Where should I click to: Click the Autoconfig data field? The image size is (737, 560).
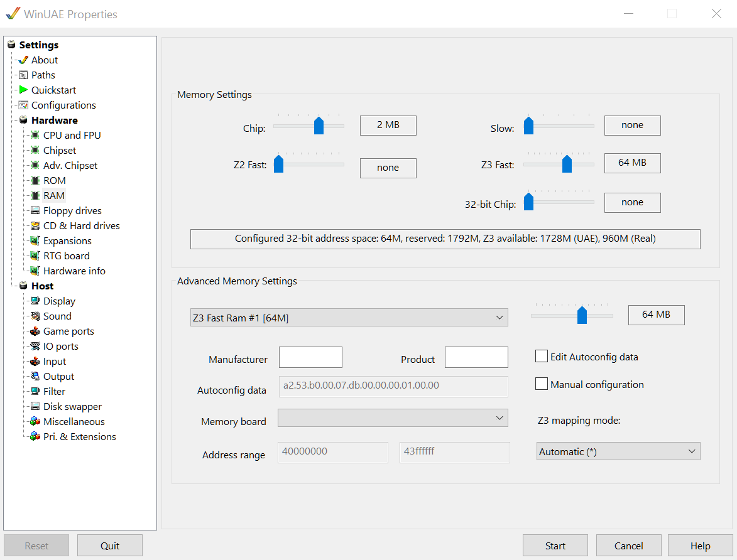pyautogui.click(x=393, y=386)
